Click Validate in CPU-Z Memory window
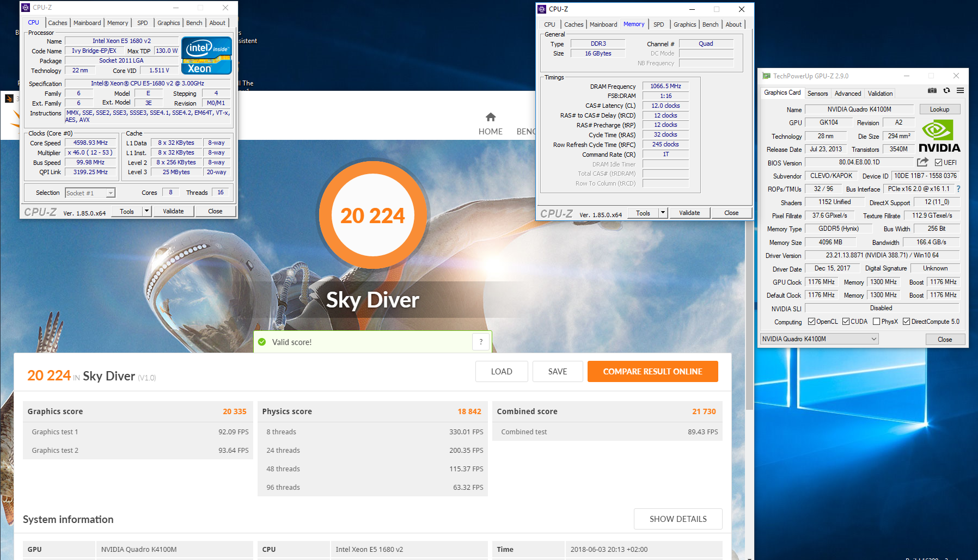978x560 pixels. tap(689, 213)
